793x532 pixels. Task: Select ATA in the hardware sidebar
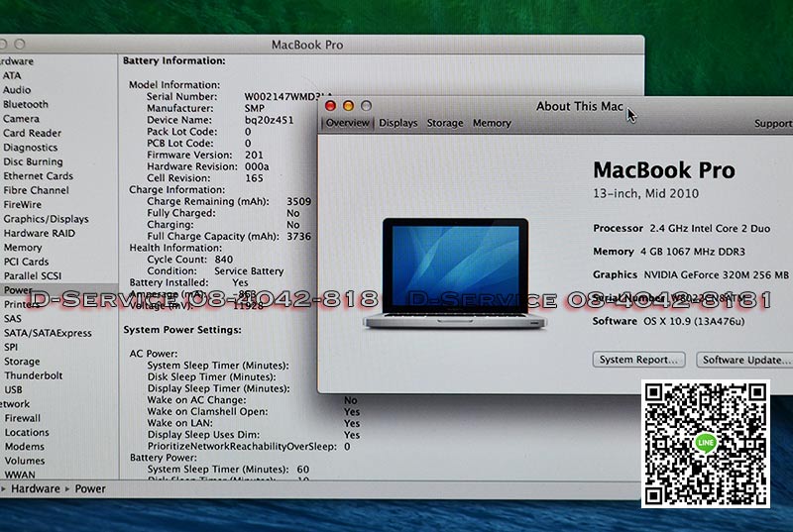click(12, 75)
